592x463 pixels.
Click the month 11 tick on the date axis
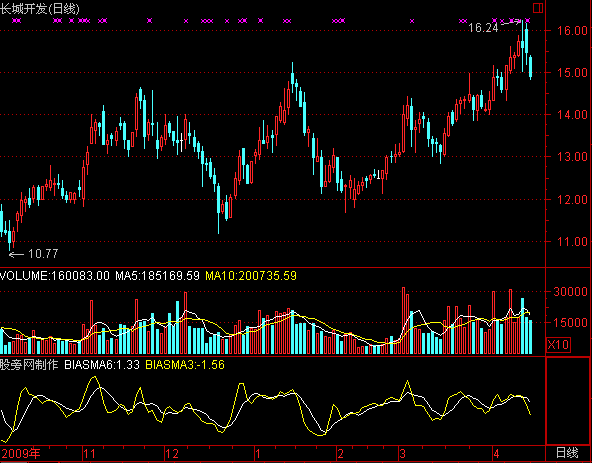(x=89, y=454)
